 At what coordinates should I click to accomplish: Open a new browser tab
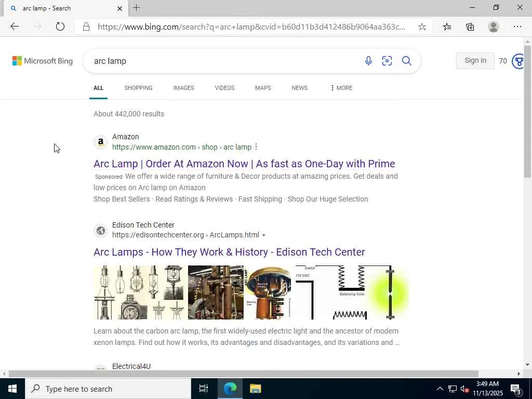click(137, 8)
